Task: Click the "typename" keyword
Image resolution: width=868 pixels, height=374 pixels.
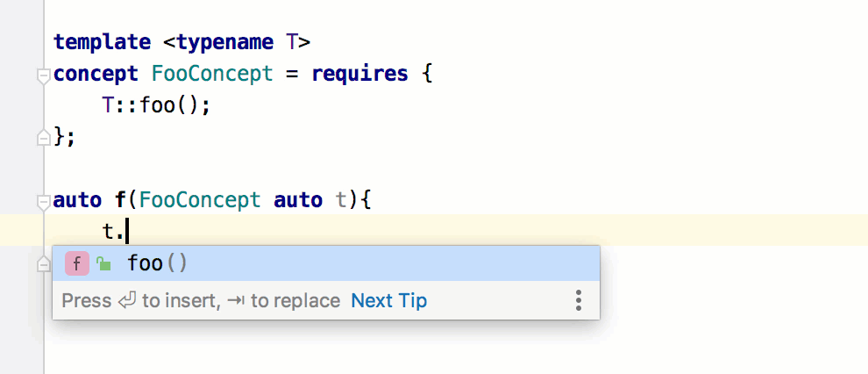Action: click(225, 42)
